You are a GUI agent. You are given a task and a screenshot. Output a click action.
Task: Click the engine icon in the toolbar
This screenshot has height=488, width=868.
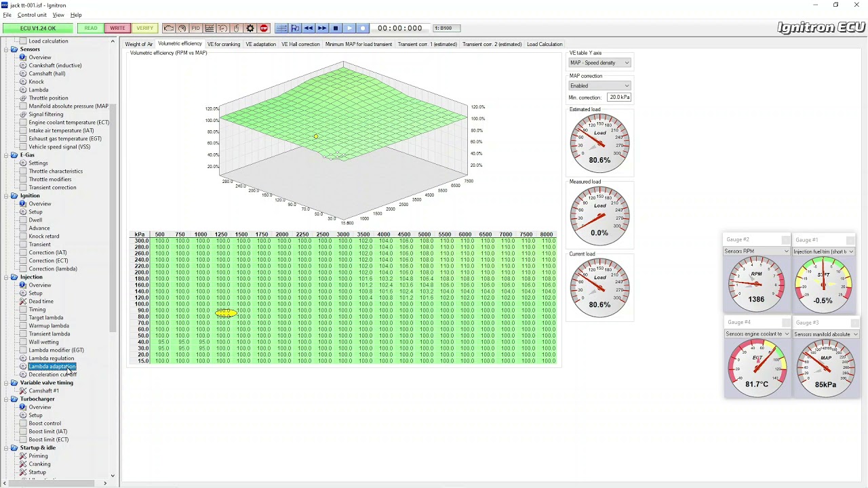click(x=169, y=28)
